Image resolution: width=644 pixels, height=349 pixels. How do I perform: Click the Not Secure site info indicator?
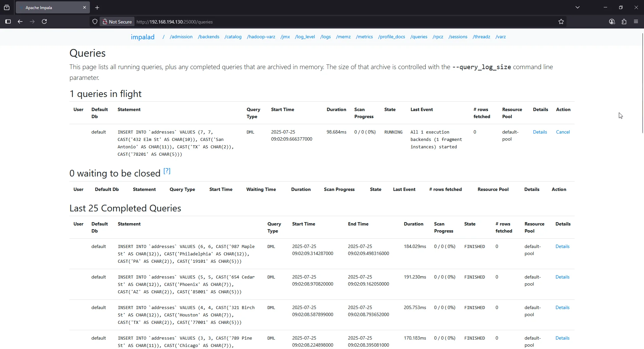point(117,22)
